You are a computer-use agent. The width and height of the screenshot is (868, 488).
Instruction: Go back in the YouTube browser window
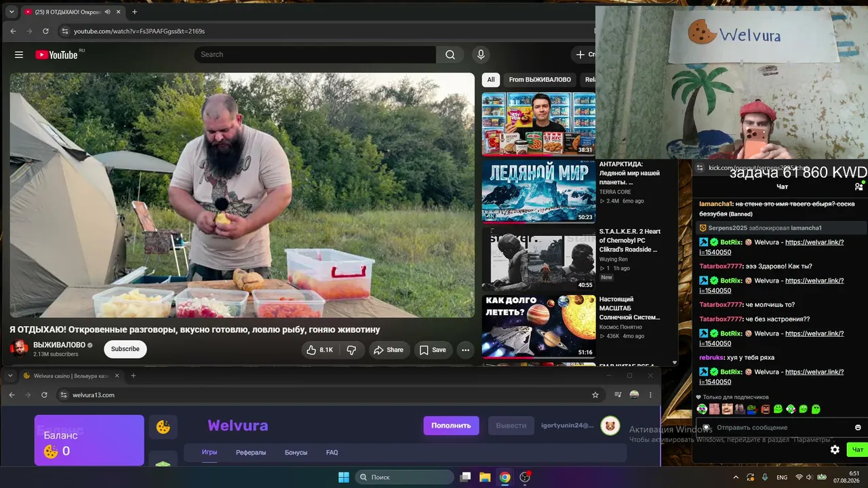click(13, 31)
